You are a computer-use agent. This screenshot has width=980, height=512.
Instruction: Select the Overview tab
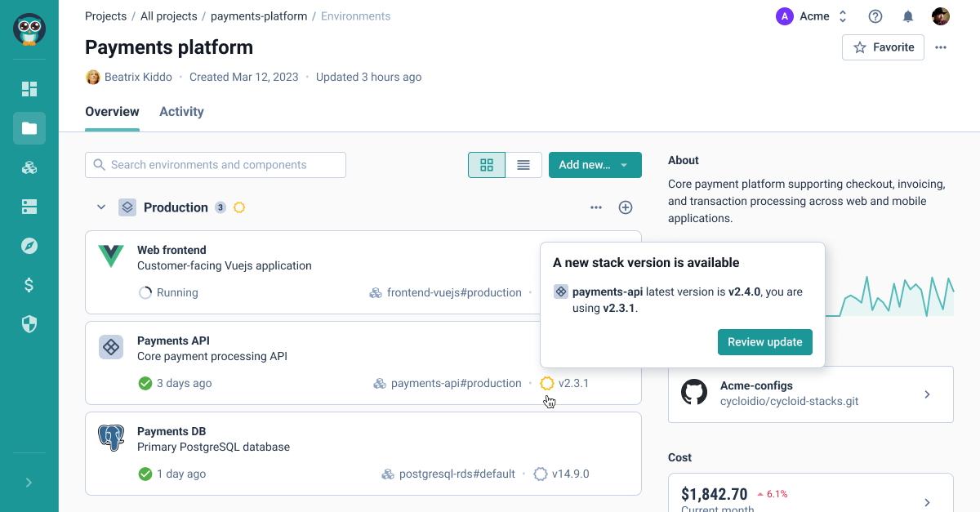[112, 112]
